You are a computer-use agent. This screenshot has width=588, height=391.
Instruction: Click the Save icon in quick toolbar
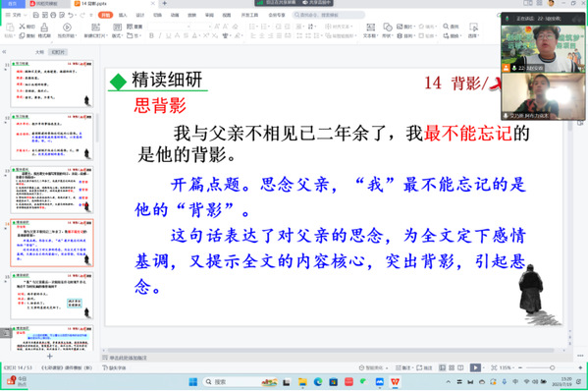pos(36,15)
